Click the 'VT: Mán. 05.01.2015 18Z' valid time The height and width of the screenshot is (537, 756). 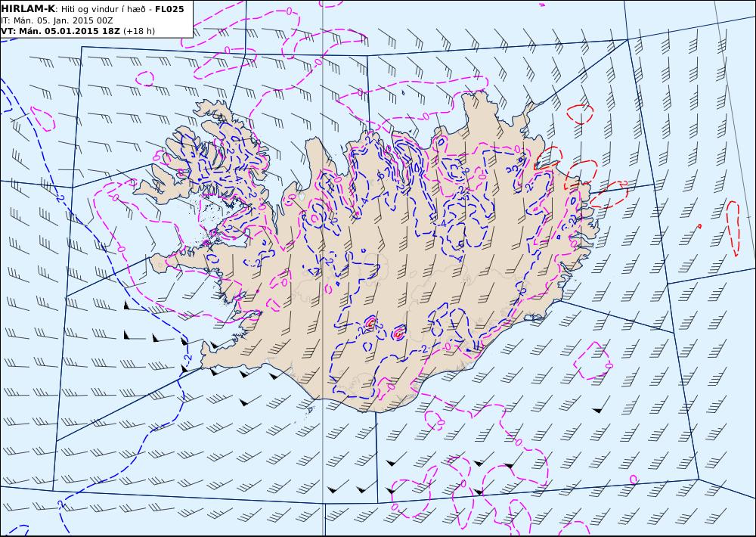60,31
